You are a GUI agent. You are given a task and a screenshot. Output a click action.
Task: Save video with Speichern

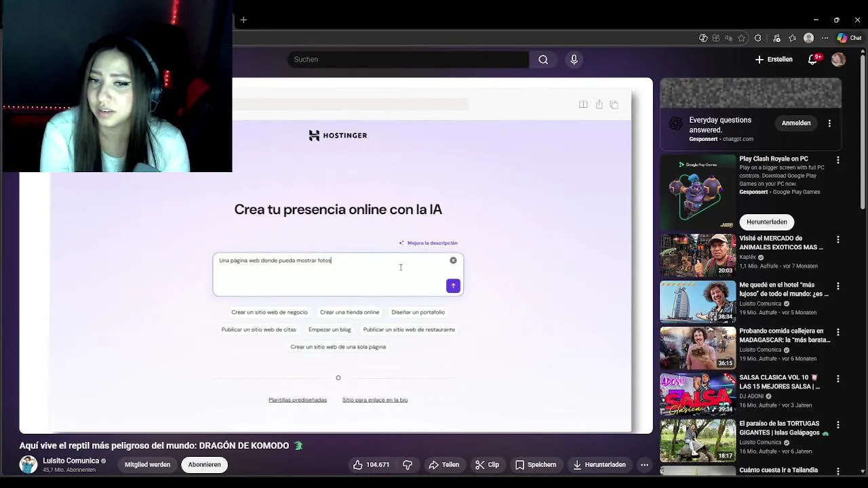coord(536,465)
